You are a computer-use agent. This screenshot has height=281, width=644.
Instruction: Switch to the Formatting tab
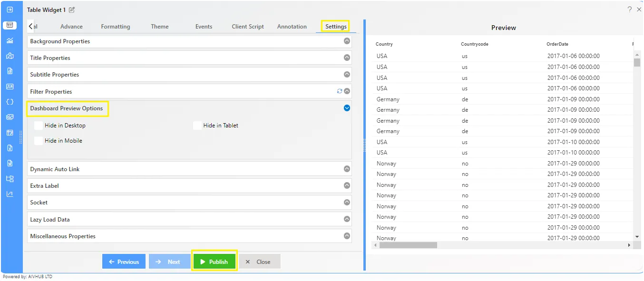[116, 27]
